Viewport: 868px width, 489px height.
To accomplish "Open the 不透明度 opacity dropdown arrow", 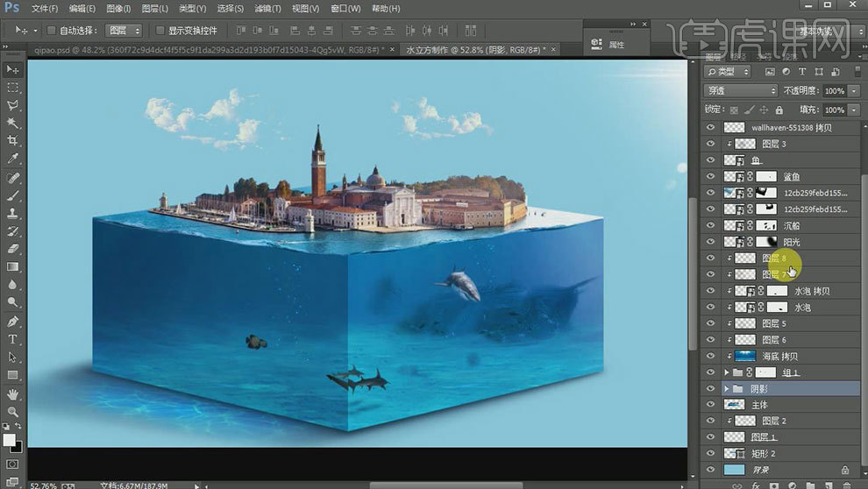I will click(853, 91).
